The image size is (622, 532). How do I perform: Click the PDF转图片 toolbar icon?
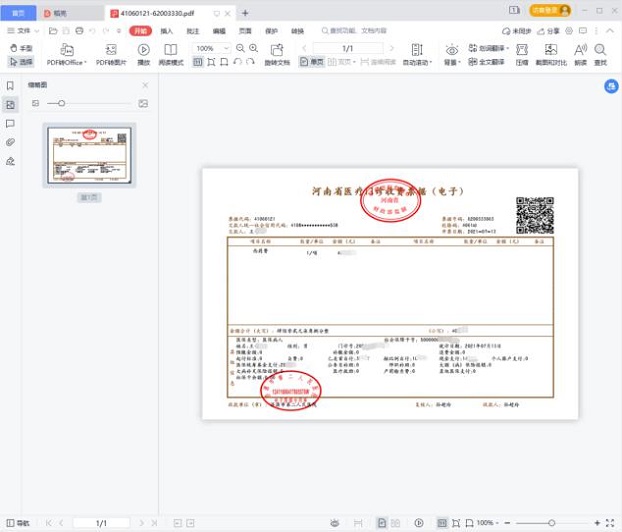(111, 50)
